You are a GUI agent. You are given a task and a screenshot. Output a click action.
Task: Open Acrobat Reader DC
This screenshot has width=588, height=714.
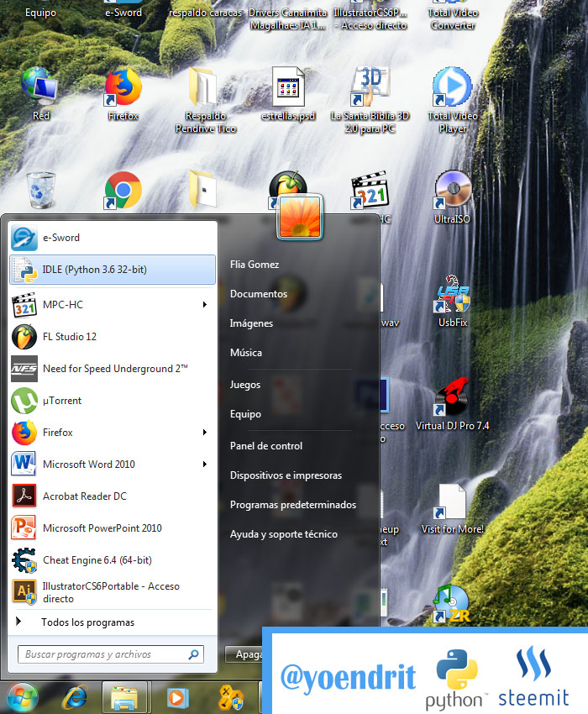click(112, 496)
